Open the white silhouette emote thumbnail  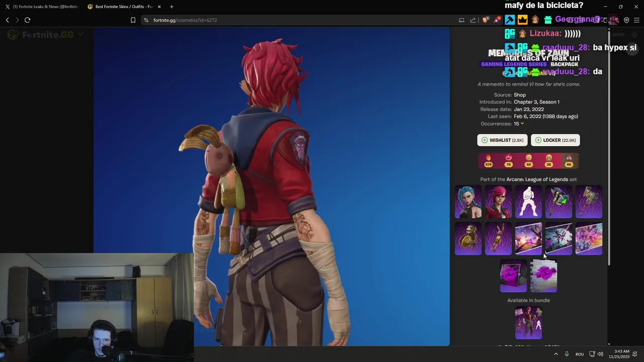(x=529, y=202)
